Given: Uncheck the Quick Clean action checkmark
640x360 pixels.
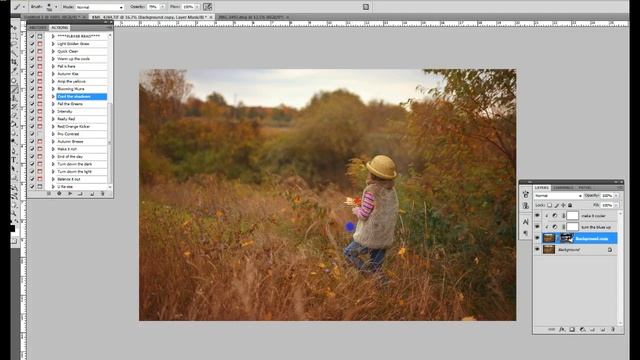Looking at the screenshot, I should [32, 51].
